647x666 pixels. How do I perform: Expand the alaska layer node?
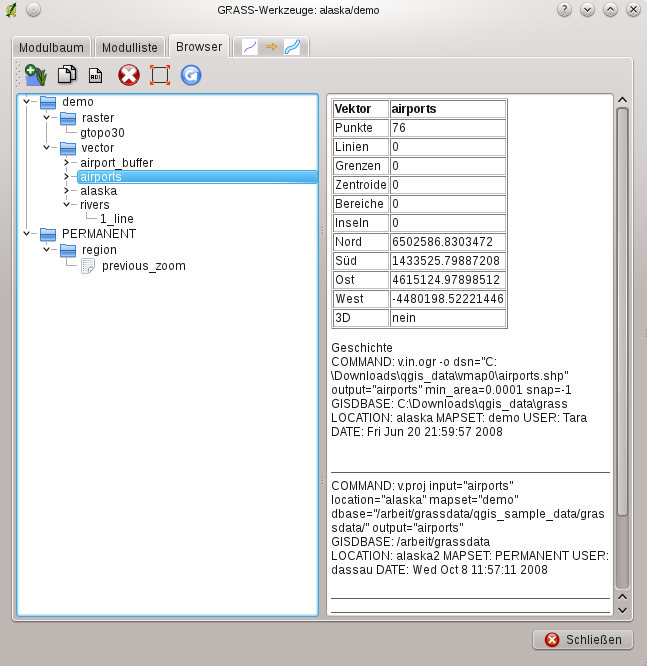[66, 190]
